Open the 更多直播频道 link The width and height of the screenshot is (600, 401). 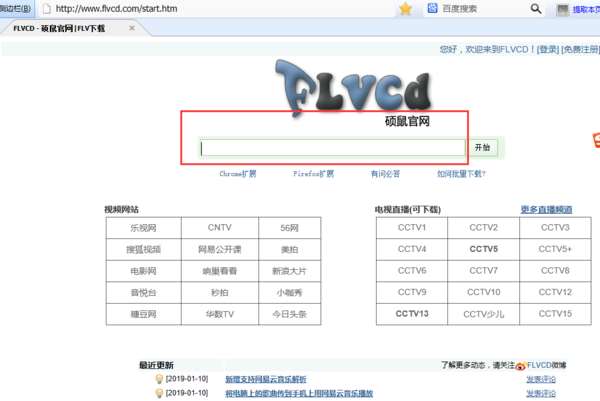coord(546,210)
